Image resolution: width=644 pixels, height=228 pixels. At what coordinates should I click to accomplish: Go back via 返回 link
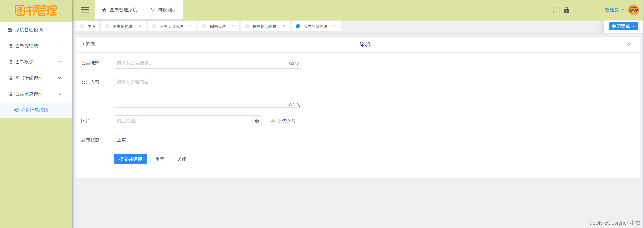[89, 44]
